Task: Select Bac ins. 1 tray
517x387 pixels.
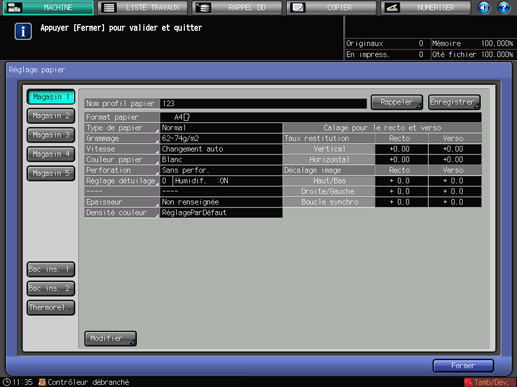Action: pos(51,269)
